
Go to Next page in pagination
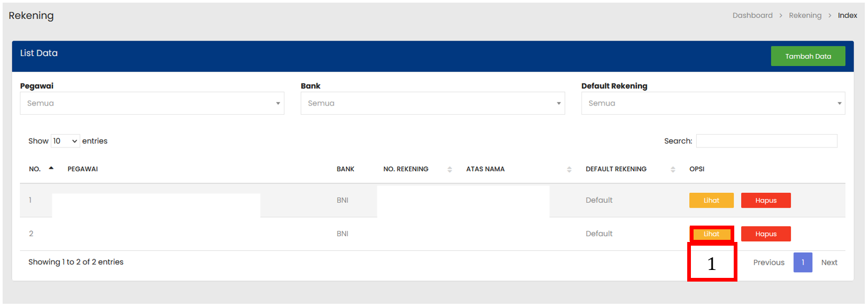829,263
